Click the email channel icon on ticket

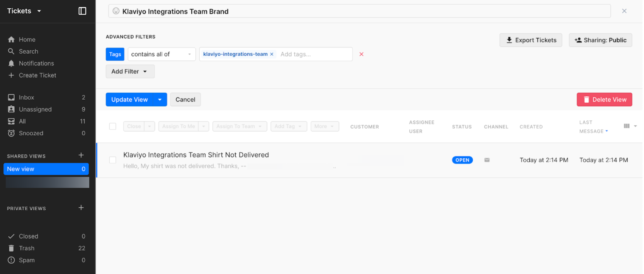pos(487,160)
